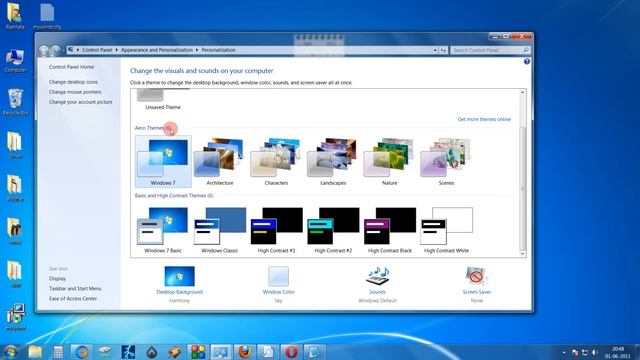Image resolution: width=640 pixels, height=360 pixels.
Task: Select High Contrast #2 theme
Action: tap(333, 230)
